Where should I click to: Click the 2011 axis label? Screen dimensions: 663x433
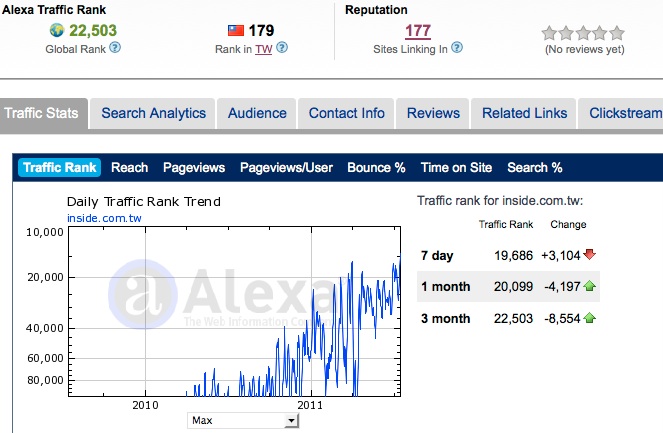click(310, 405)
